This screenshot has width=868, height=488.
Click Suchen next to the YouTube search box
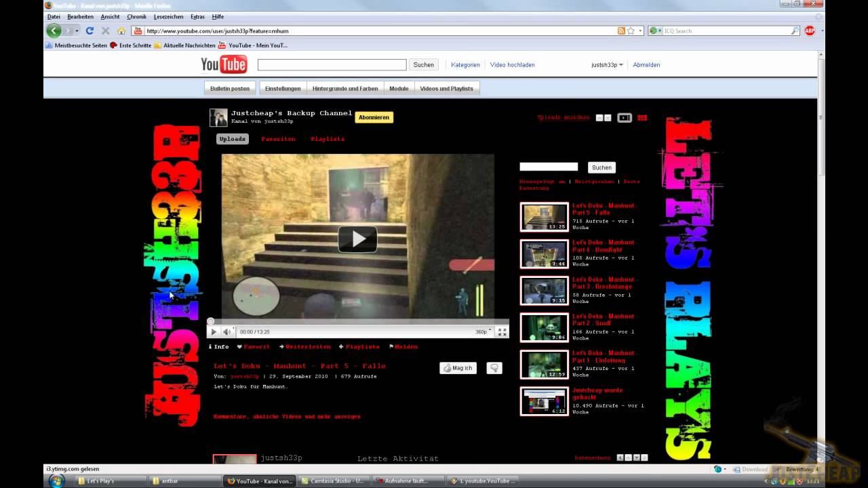[423, 65]
